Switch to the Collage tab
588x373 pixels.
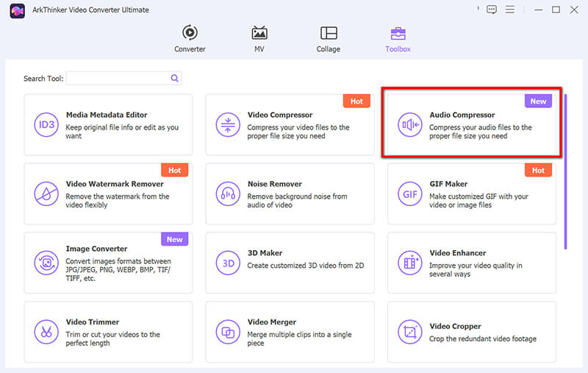point(328,39)
